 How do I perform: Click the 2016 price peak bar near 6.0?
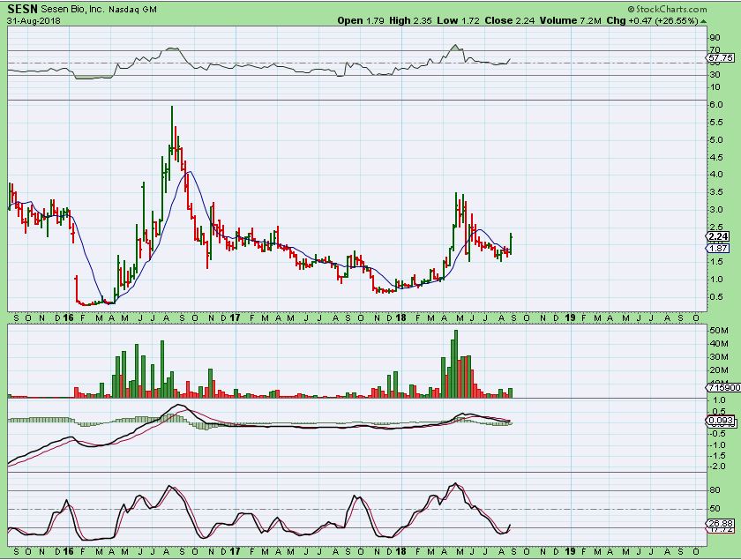(x=171, y=130)
